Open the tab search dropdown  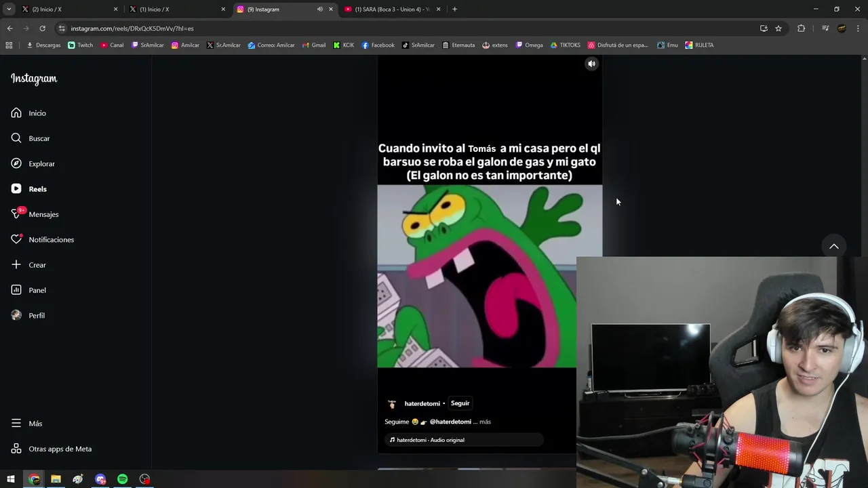[9, 9]
